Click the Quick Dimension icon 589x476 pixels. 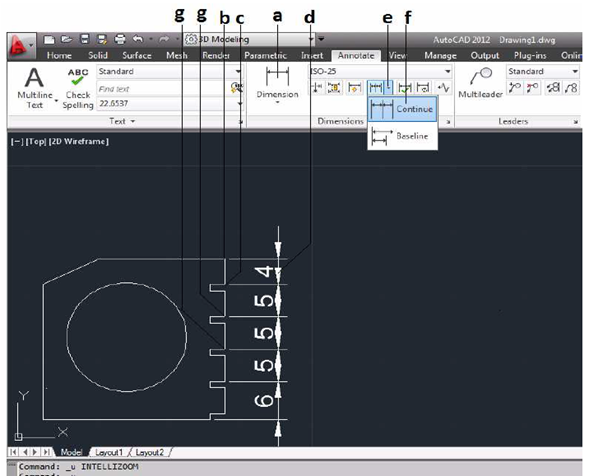point(354,88)
